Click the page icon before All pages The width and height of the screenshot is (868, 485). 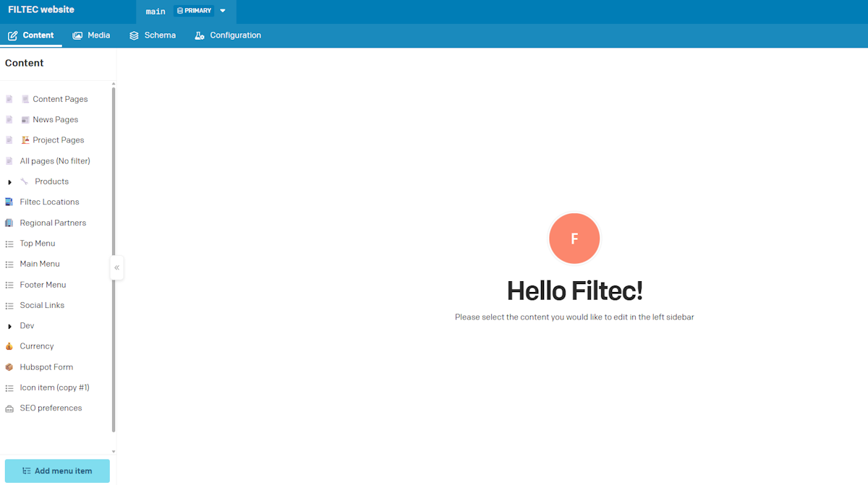(x=9, y=161)
